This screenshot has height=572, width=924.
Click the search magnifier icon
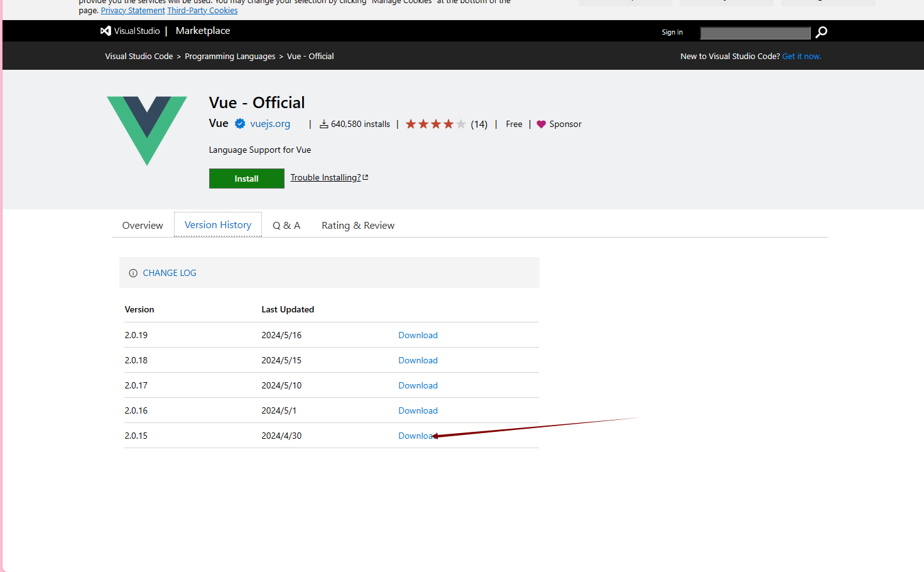pyautogui.click(x=821, y=32)
